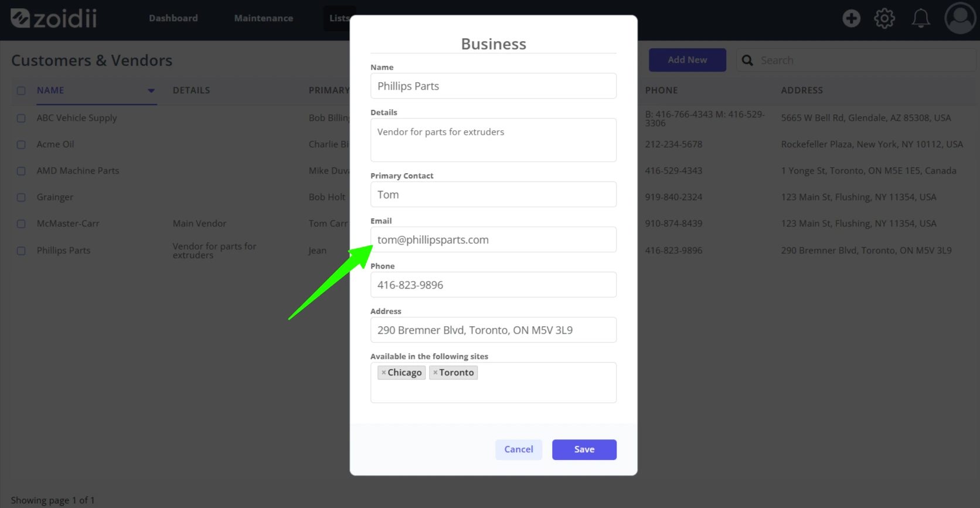The height and width of the screenshot is (508, 980).
Task: Select ABC Vehicle Supply name
Action: [x=77, y=118]
